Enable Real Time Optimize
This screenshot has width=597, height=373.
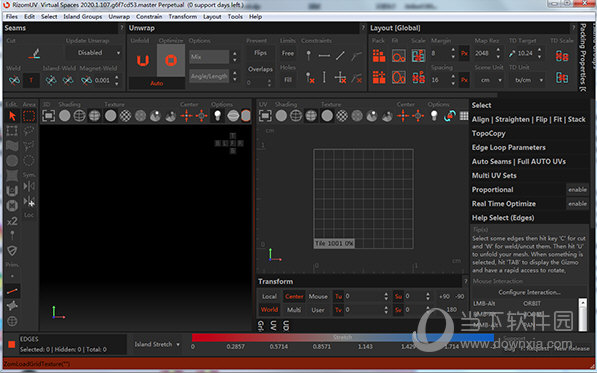click(577, 204)
